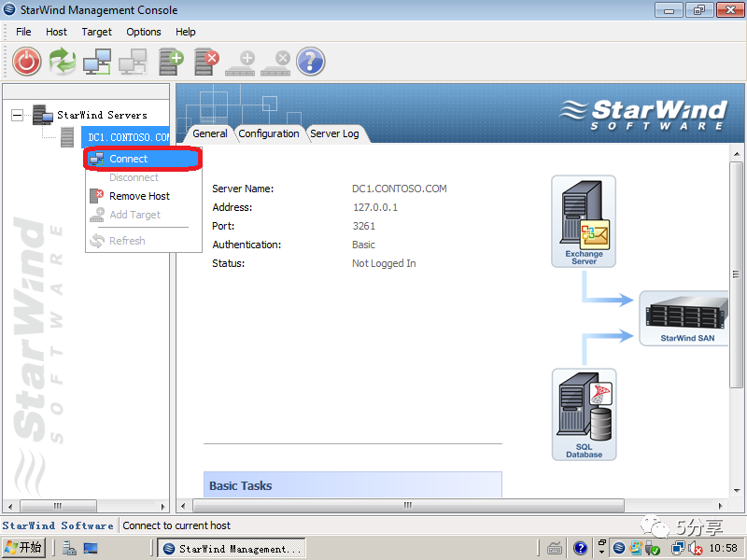Screen dimensions: 747x560
Task: Switch to the Configuration tab
Action: coord(269,133)
